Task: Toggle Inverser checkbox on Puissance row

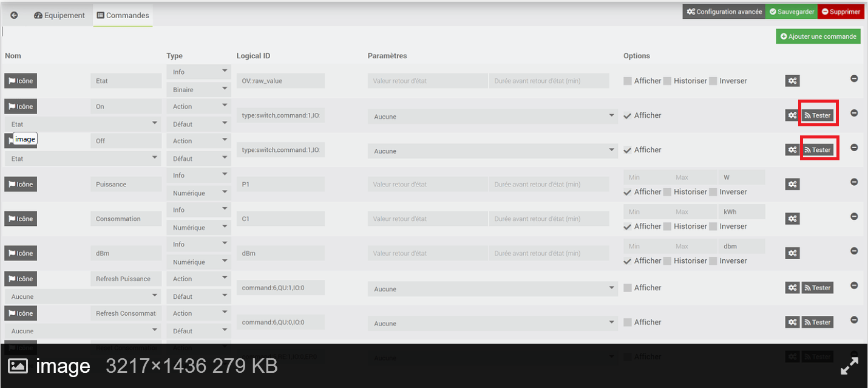Action: tap(713, 192)
